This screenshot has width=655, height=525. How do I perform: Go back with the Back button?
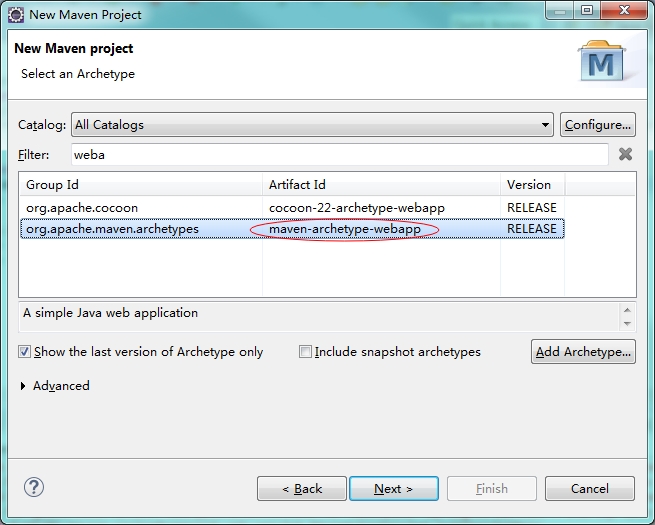(302, 488)
